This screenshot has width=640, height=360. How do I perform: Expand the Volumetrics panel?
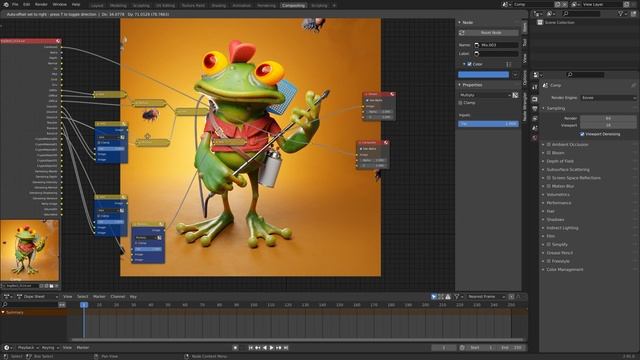(x=558, y=195)
